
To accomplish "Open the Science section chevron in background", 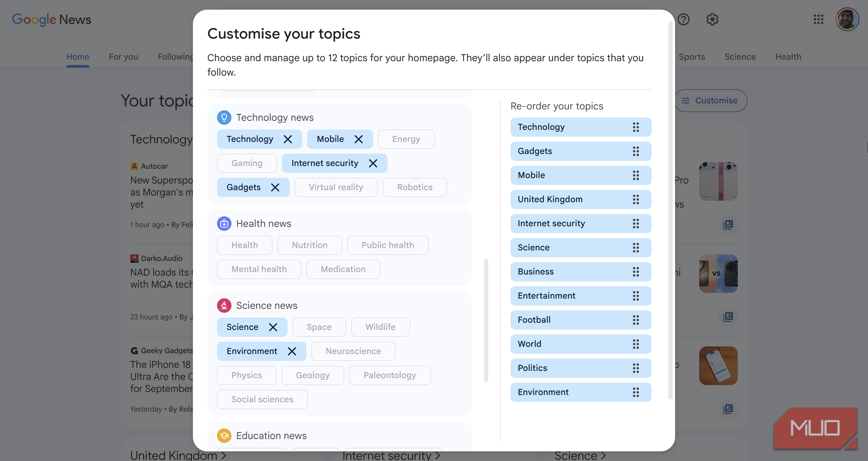I will (x=603, y=456).
